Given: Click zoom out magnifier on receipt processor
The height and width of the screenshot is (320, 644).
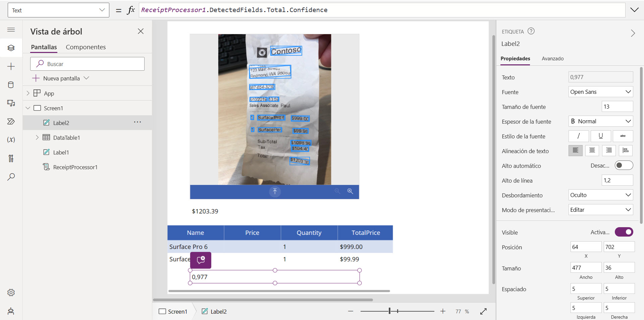Looking at the screenshot, I should [337, 191].
